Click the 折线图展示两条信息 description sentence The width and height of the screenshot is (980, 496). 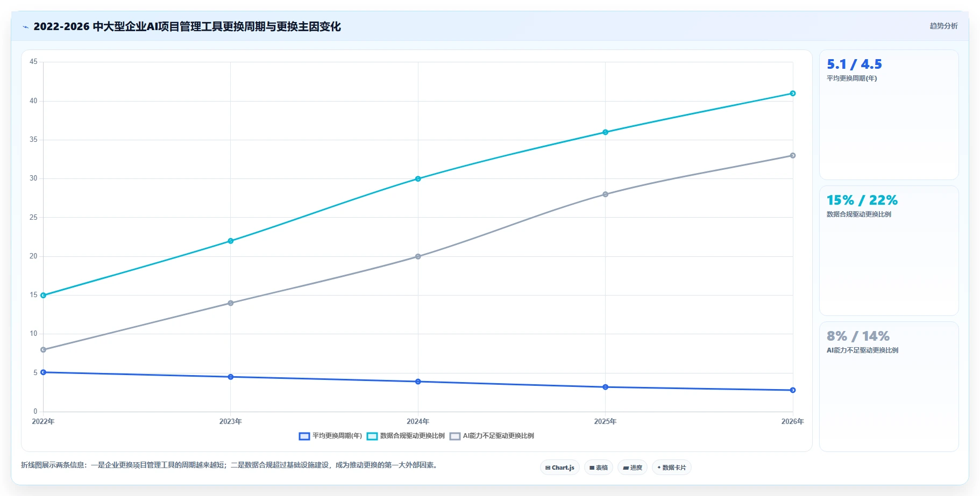pyautogui.click(x=230, y=465)
